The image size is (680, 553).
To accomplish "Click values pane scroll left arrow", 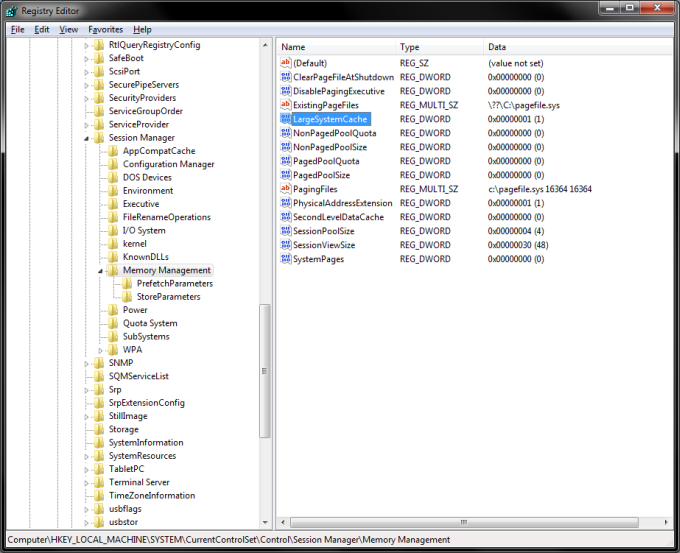I will (283, 522).
